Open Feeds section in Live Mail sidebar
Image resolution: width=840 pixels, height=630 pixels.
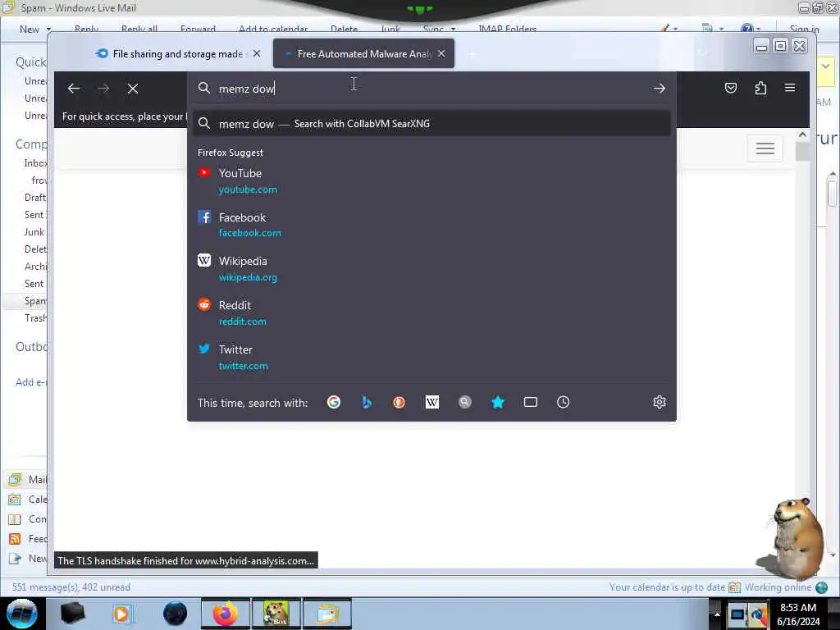(x=27, y=539)
